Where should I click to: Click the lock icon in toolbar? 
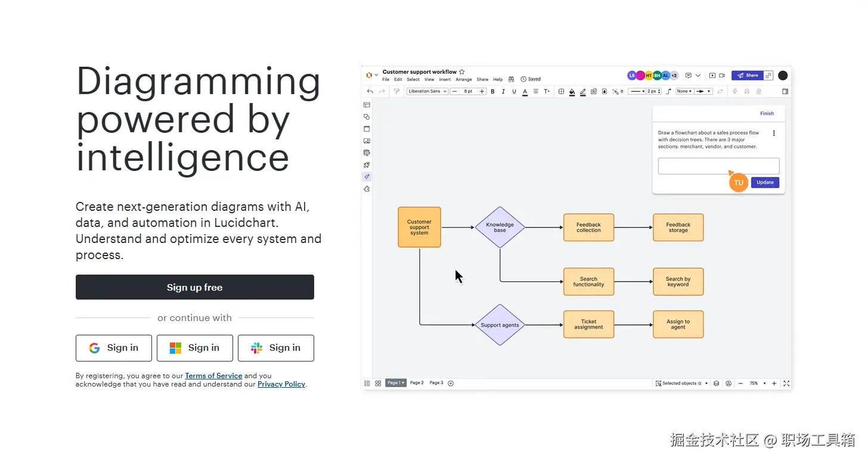pos(759,91)
